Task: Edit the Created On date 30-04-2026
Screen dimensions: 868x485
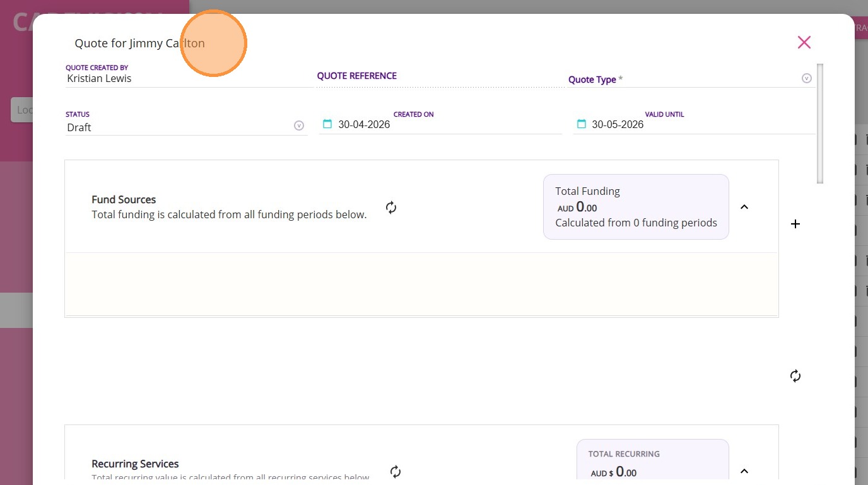Action: 365,125
